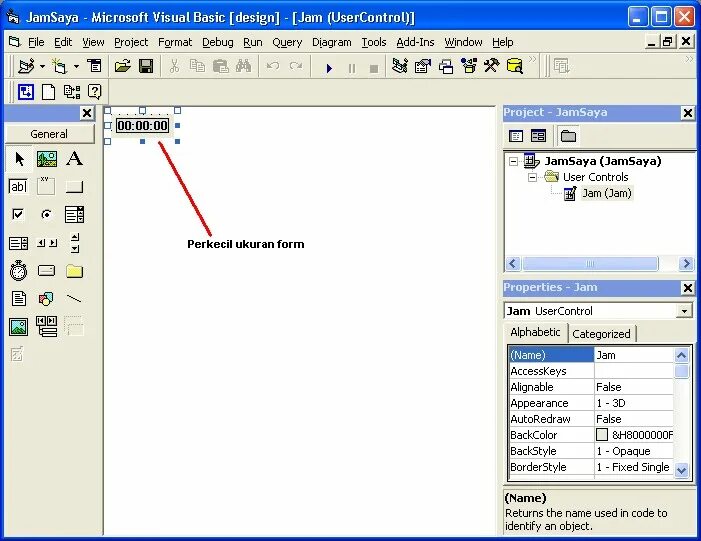Open Add Form dropdown arrow
Screen dimensions: 701x541
[76, 67]
